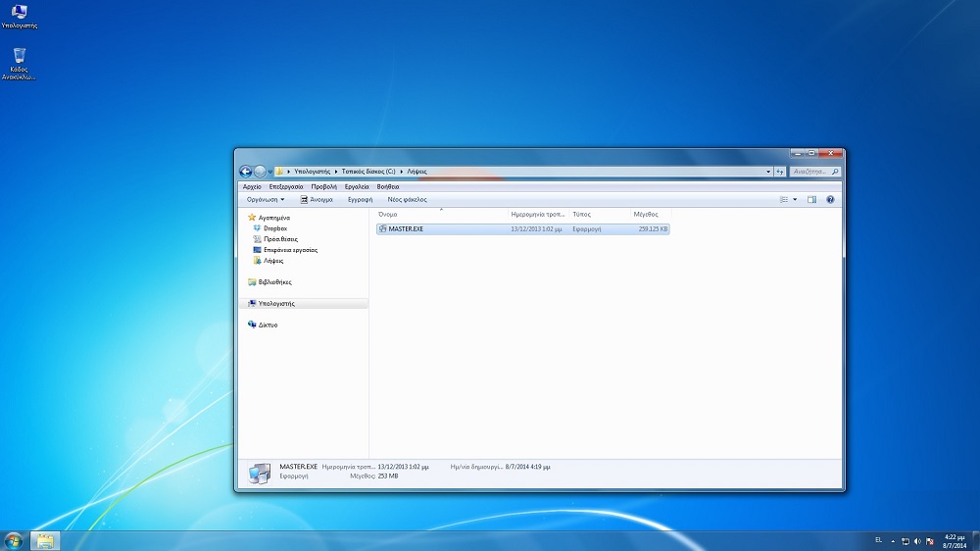Expand the address bar history dropdown
This screenshot has width=980, height=551.
point(768,172)
